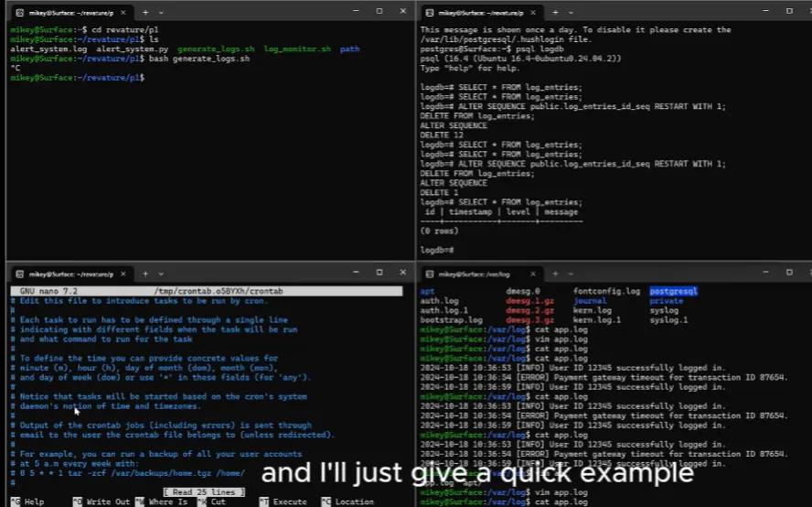Click the terminal icon in the psql window tab
Image resolution: width=812 pixels, height=507 pixels.
click(x=429, y=13)
